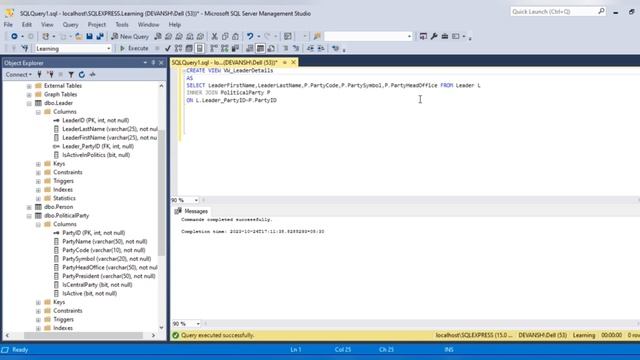Screen dimensions: 640x360
Task: Select Leader_PartyID (FK, int, null) column
Action: (98, 146)
